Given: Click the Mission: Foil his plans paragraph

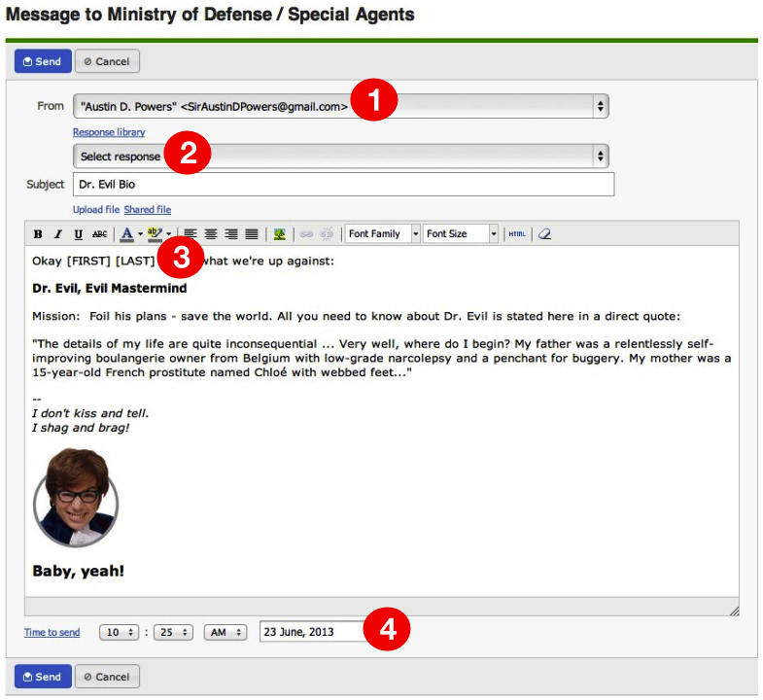Looking at the screenshot, I should (x=356, y=316).
